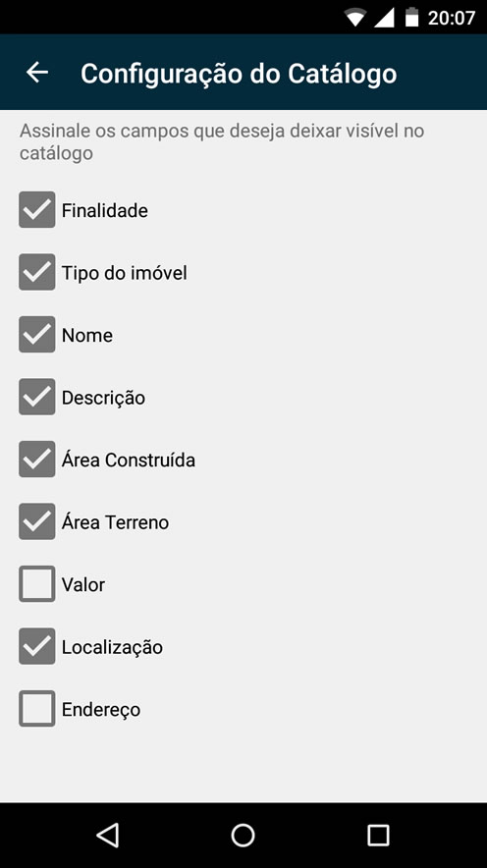Uncheck the Tipo do imóvel checkbox
This screenshot has width=487, height=868.
[37, 272]
